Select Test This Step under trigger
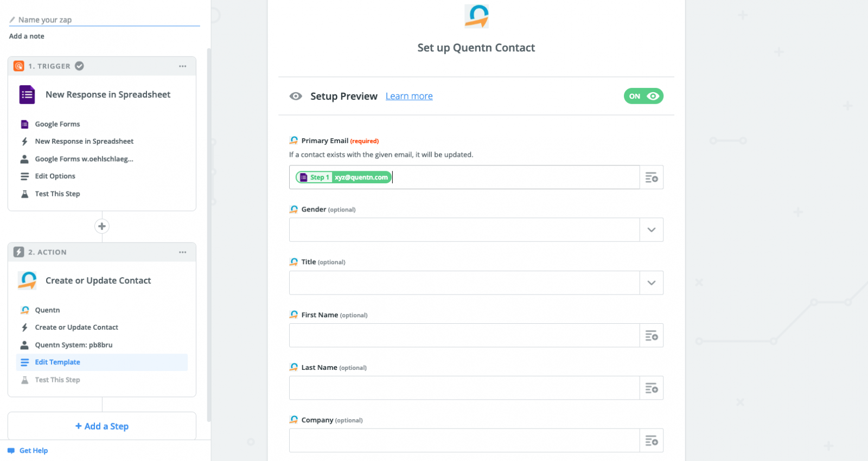868x461 pixels. (58, 194)
